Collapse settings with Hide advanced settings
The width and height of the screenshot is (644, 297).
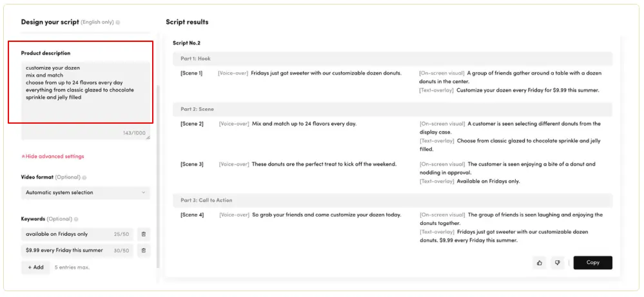[x=53, y=157]
